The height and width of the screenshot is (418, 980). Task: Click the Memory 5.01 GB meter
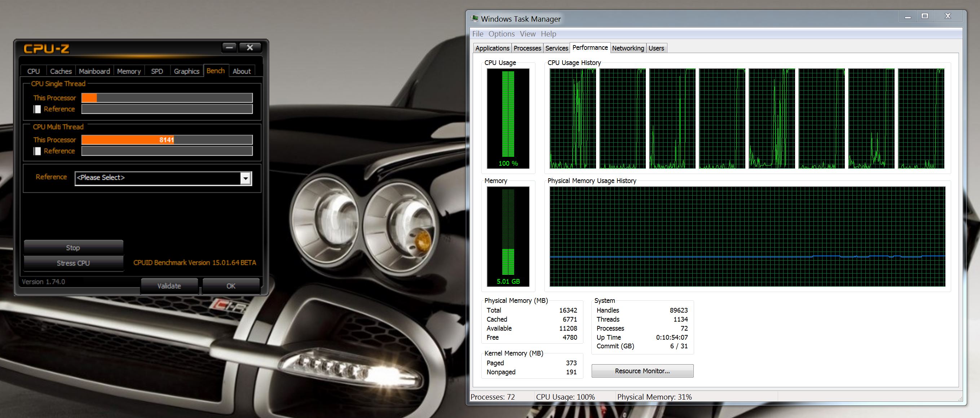click(508, 236)
